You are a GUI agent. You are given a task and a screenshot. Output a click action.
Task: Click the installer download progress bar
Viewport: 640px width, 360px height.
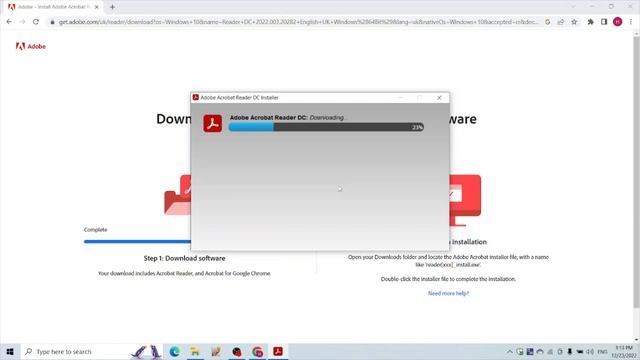click(326, 127)
